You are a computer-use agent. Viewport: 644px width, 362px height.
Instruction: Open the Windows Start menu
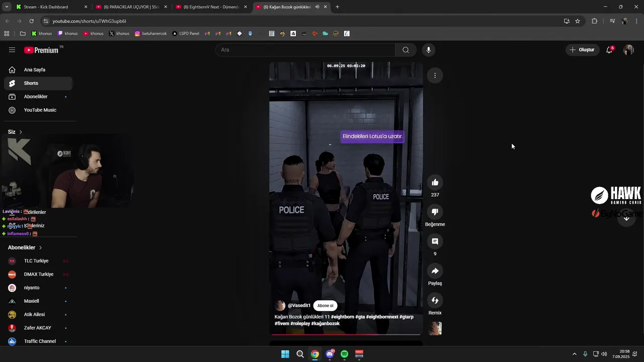point(285,354)
